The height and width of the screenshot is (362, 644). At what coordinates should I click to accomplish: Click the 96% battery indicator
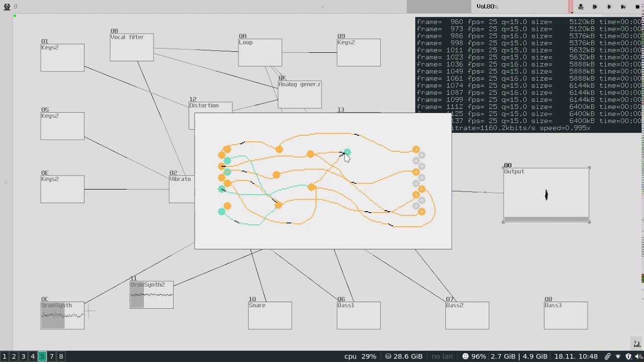coord(474,356)
